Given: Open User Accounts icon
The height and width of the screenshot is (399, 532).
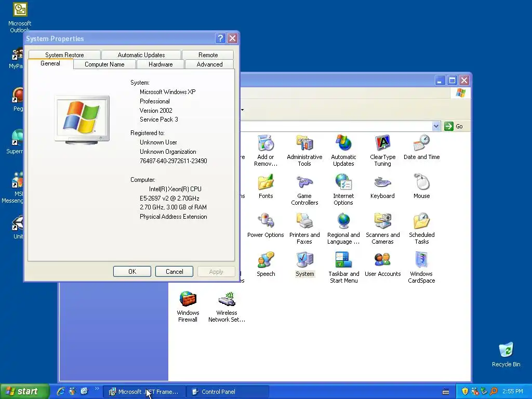Looking at the screenshot, I should pos(383,264).
